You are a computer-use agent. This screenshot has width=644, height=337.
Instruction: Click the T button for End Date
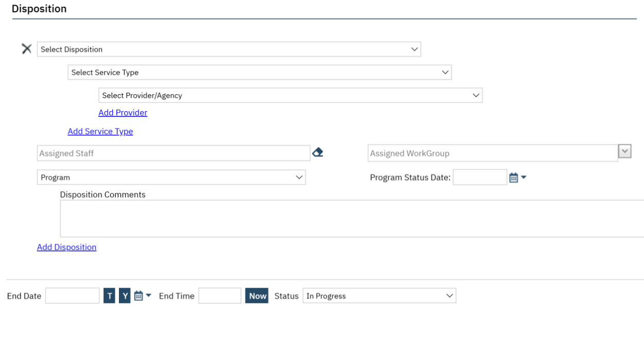[109, 296]
